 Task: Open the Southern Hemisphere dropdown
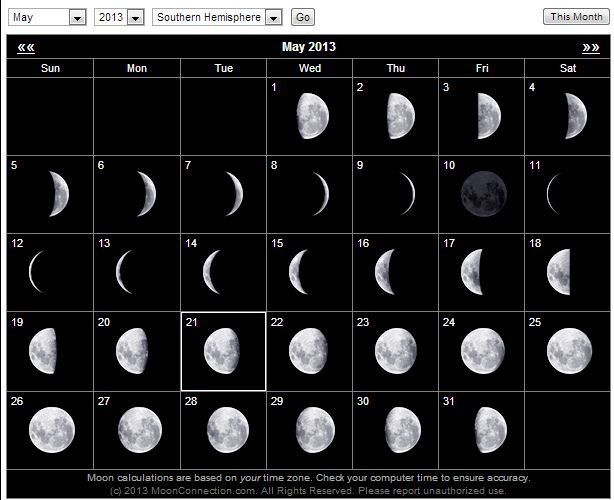click(x=217, y=18)
